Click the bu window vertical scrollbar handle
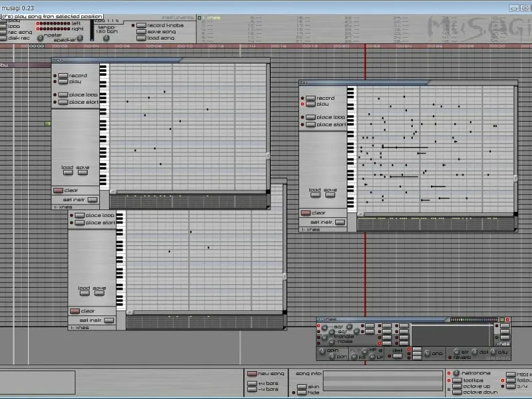The height and width of the screenshot is (399, 532). point(516,178)
